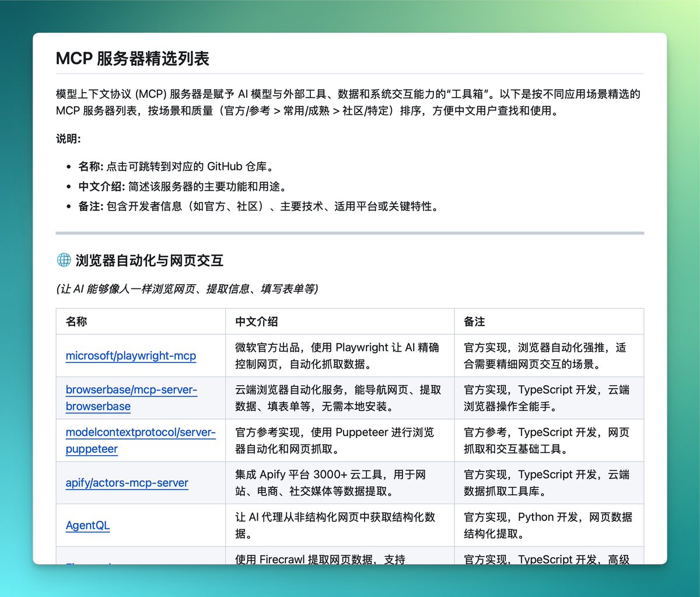Click the section heading 浏览器自动化与网页交互

pos(149,260)
